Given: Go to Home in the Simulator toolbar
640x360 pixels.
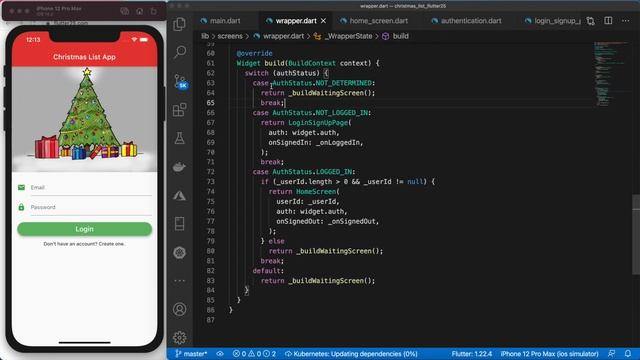Looking at the screenshot, I should tap(140, 11).
